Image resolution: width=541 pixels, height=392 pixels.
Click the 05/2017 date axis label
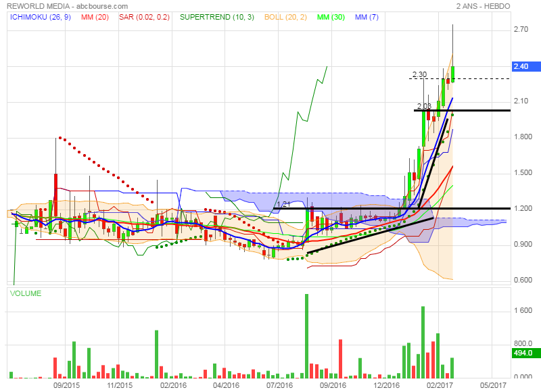(493, 385)
